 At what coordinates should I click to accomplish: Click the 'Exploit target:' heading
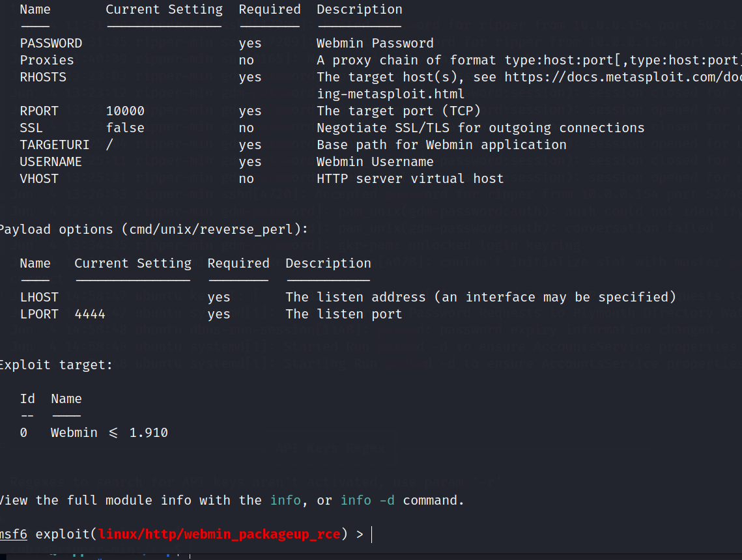(55, 365)
